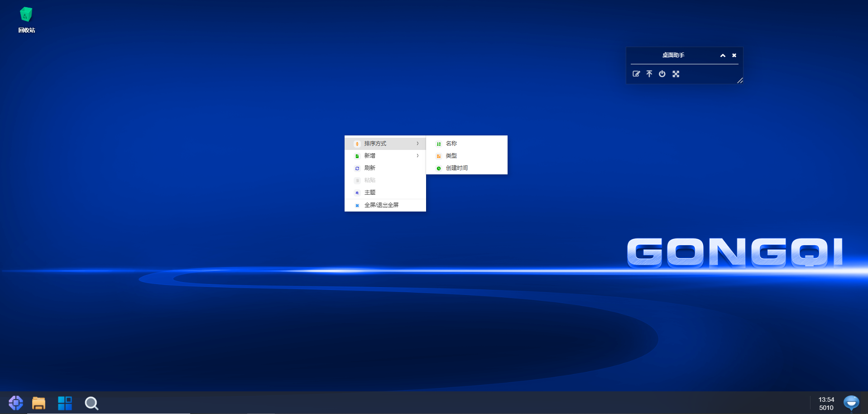
Task: Click the pin-to-top arrow icon in 桌面助手
Action: click(x=649, y=74)
